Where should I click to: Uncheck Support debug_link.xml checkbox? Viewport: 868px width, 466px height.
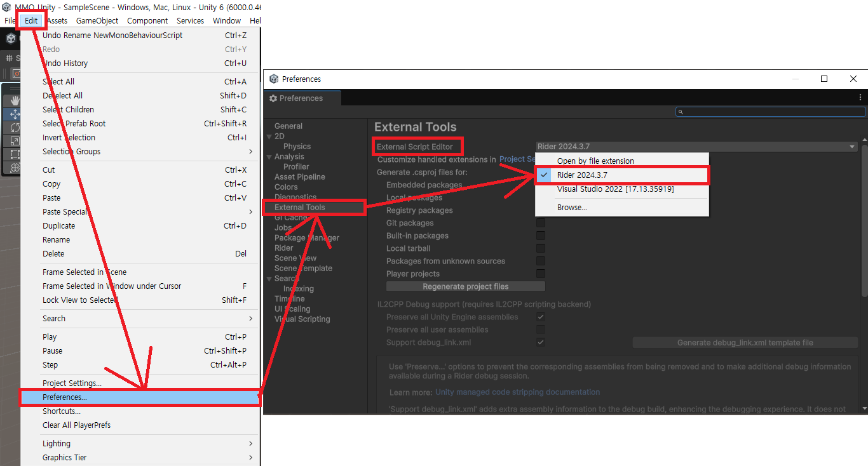tap(541, 342)
